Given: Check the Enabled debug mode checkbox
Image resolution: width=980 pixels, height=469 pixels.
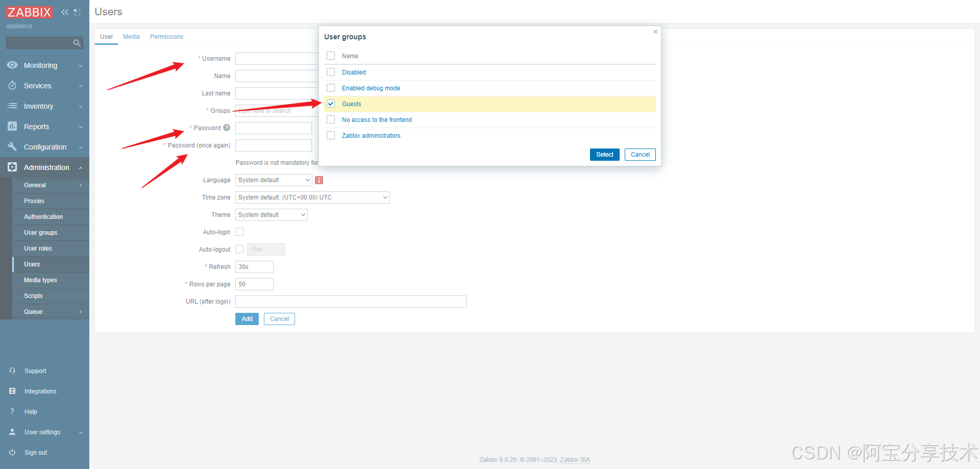Looking at the screenshot, I should [331, 88].
